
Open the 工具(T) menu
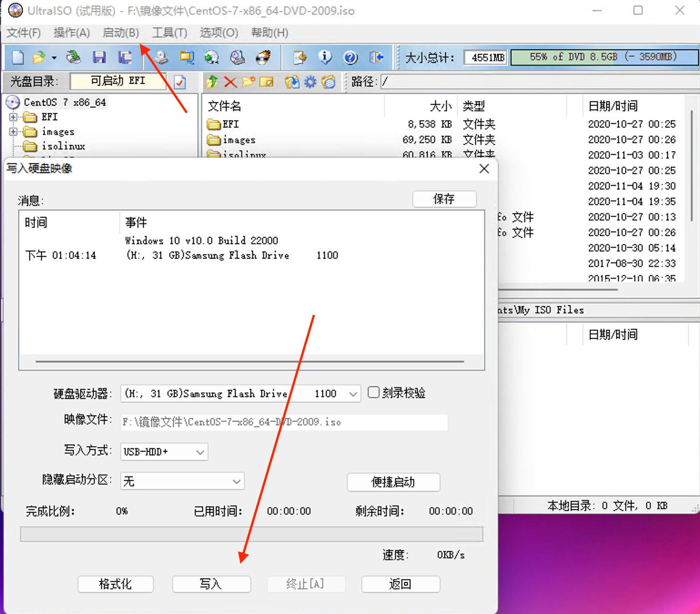click(x=169, y=33)
